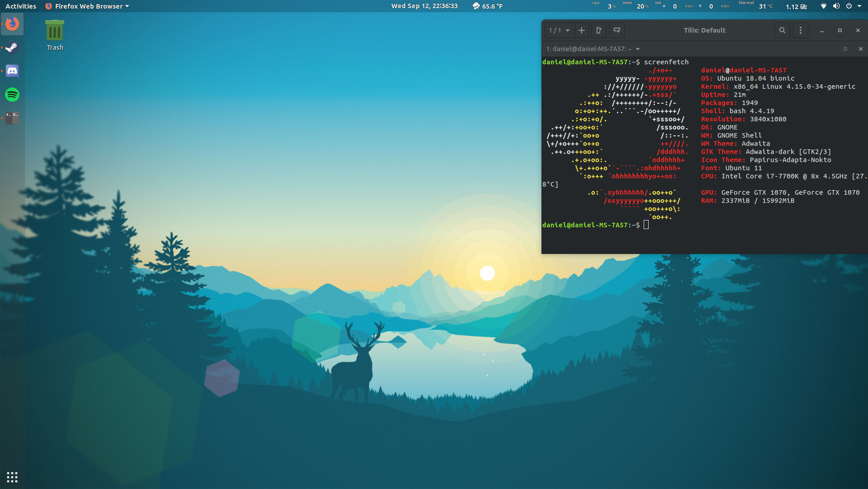This screenshot has height=489, width=868.
Task: Open the Activities overview
Action: [21, 6]
